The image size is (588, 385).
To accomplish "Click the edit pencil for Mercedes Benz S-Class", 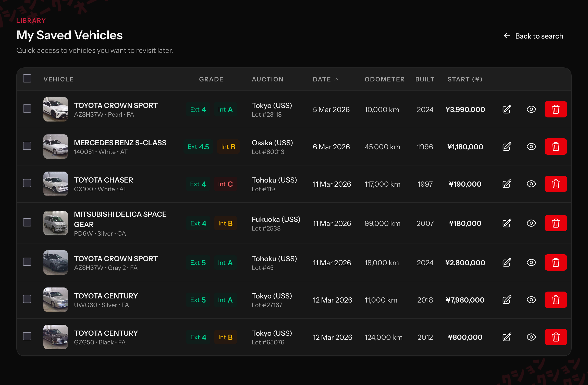I will (x=507, y=147).
